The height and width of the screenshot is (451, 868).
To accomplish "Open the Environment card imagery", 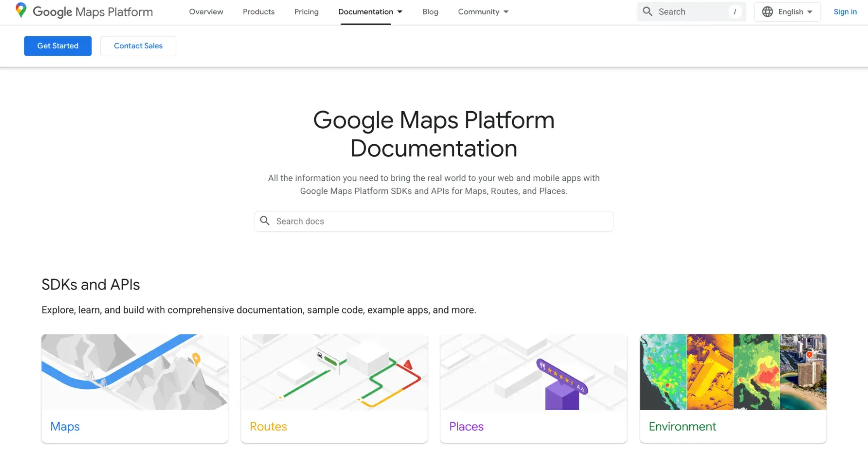I will click(733, 372).
